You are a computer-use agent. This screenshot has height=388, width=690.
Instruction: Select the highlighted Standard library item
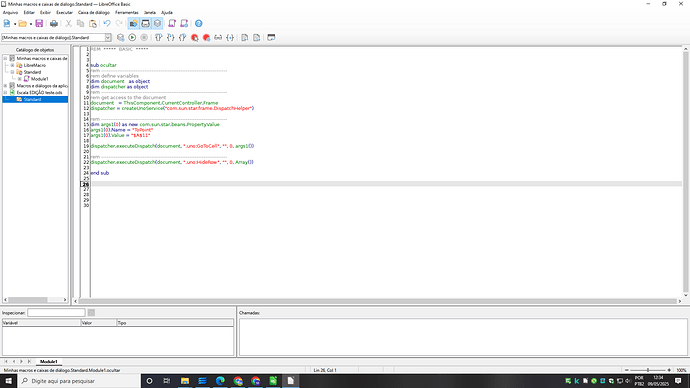coord(32,99)
